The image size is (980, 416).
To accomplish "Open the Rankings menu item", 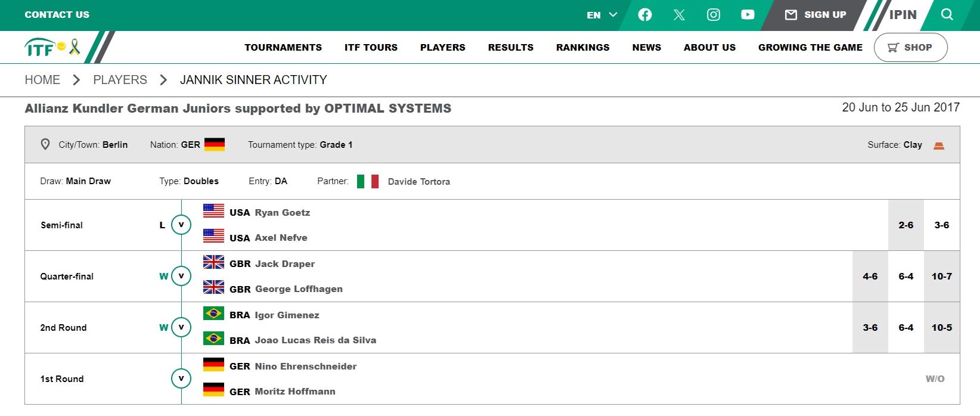I will coord(582,48).
